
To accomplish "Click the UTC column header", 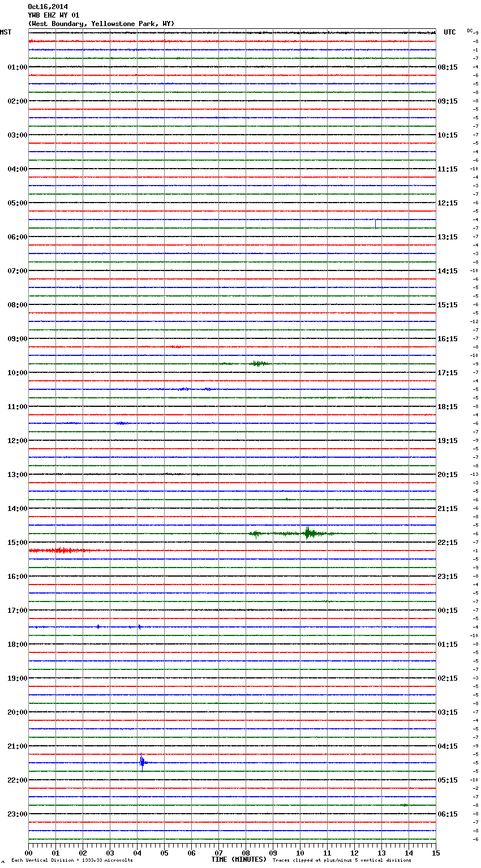I will (x=449, y=32).
